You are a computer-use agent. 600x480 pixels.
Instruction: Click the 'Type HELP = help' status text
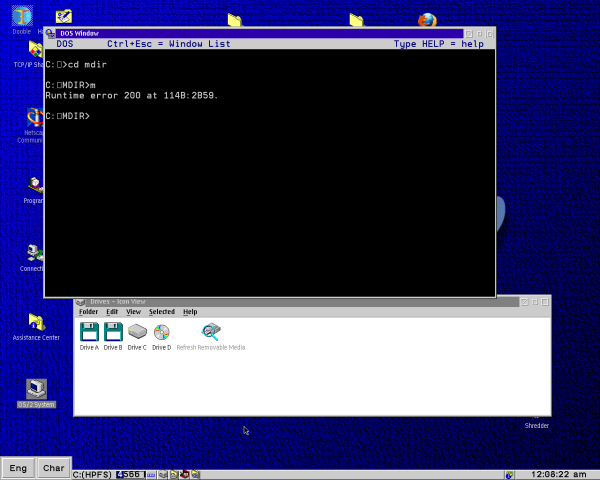pos(439,44)
